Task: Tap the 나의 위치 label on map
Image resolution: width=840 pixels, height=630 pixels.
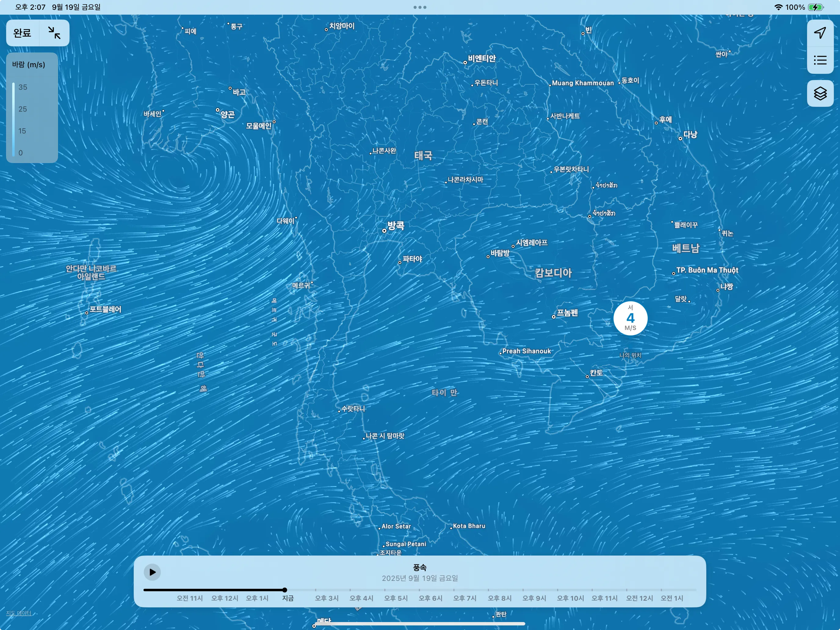Action: (x=630, y=355)
